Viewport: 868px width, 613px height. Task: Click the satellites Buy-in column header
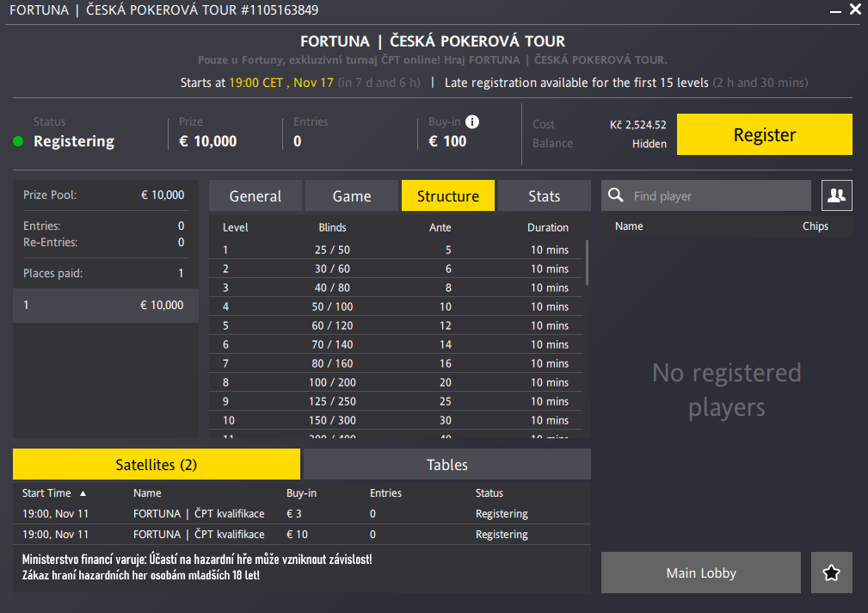tap(301, 492)
